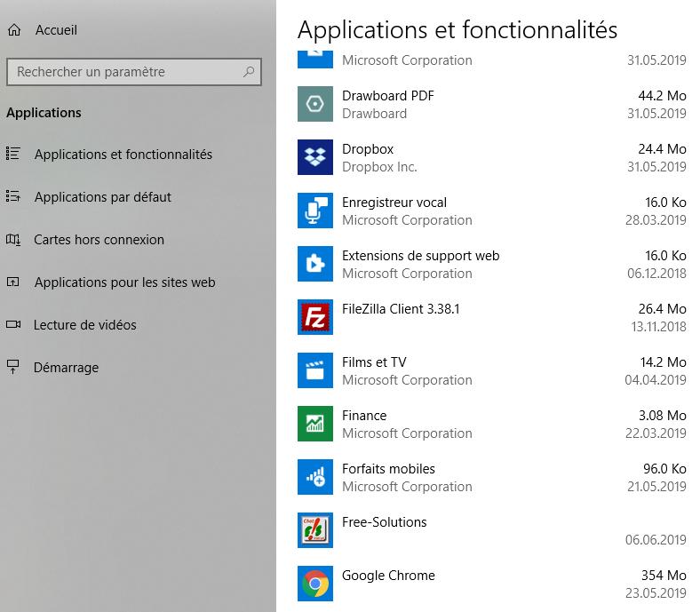Click the date 21.05.2019

[656, 487]
